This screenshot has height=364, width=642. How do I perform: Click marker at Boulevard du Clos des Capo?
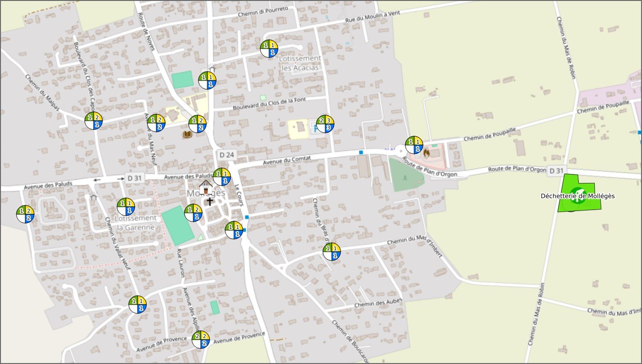tap(94, 121)
